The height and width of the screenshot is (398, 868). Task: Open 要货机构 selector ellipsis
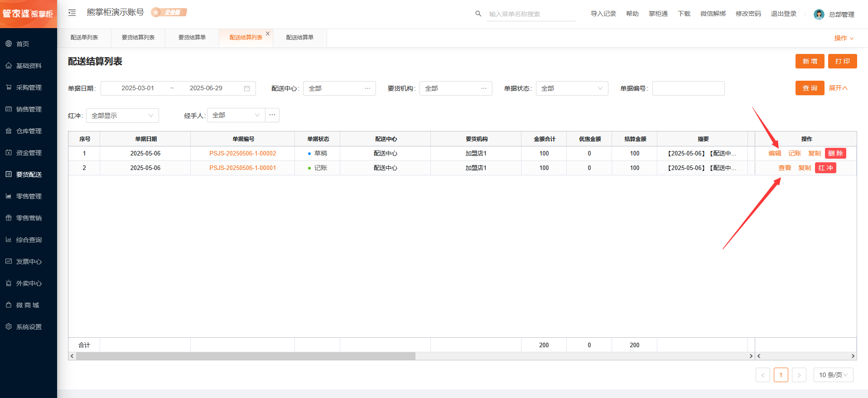(x=484, y=88)
